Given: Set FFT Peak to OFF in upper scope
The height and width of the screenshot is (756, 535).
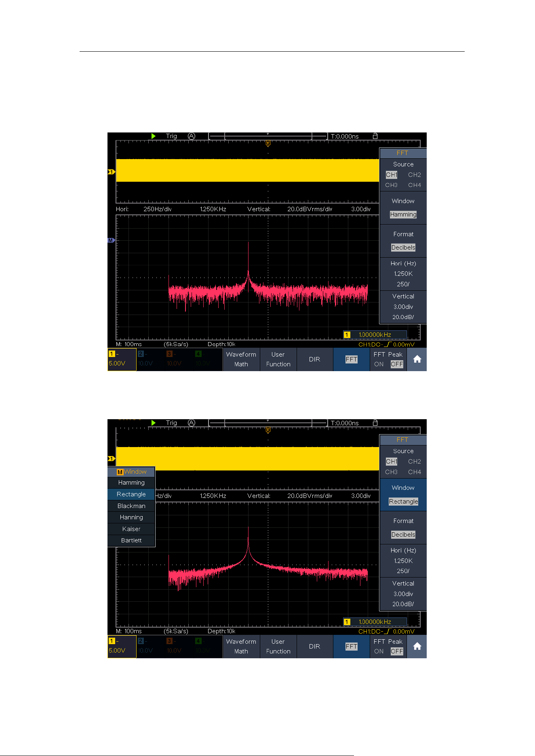Looking at the screenshot, I should (x=397, y=364).
